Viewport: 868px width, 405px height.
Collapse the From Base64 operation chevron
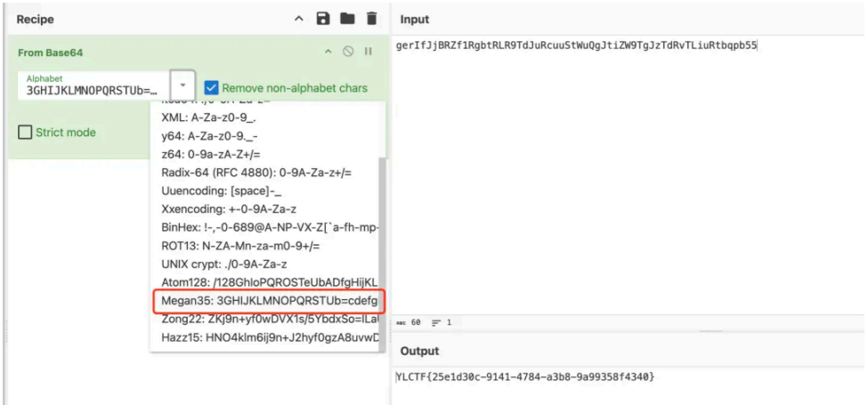click(329, 52)
